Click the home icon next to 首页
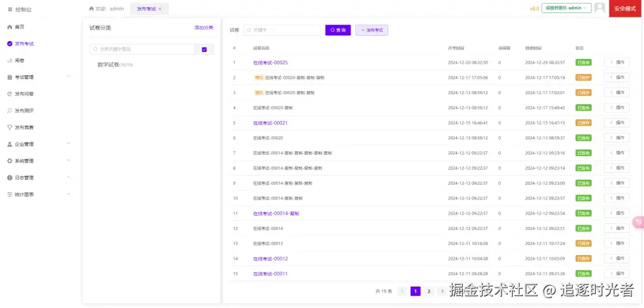 [10, 27]
